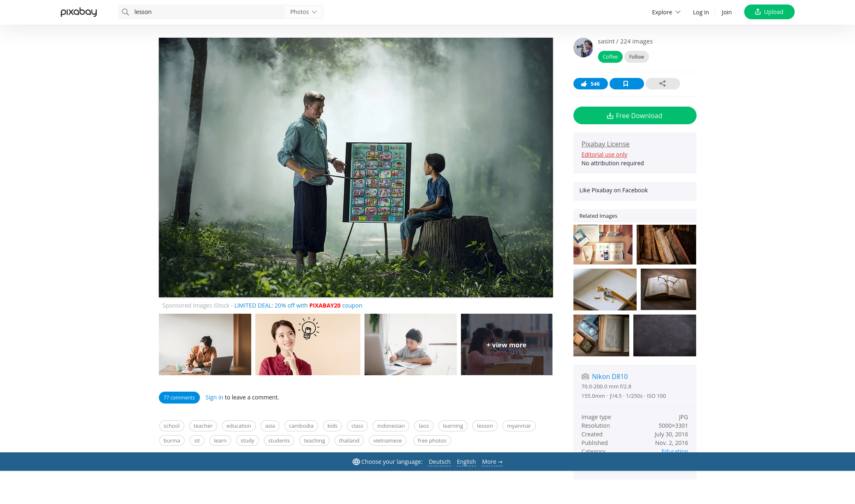
Task: Open the view more sponsored thumbnail
Action: [x=507, y=344]
